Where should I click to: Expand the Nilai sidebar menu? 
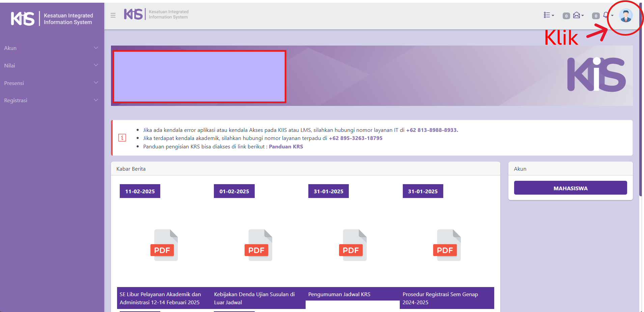tap(51, 66)
